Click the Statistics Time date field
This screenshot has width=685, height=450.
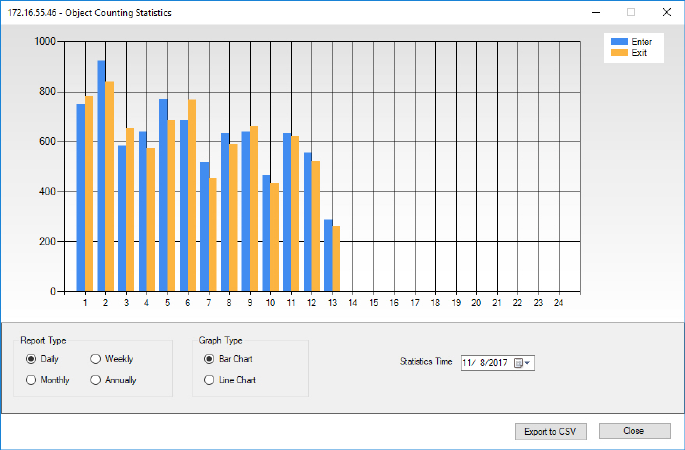(498, 363)
